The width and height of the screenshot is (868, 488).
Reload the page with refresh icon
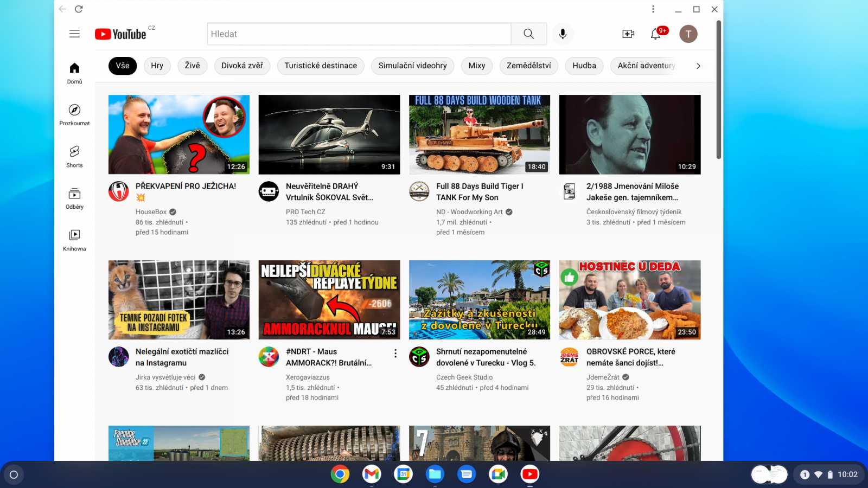pos(79,9)
